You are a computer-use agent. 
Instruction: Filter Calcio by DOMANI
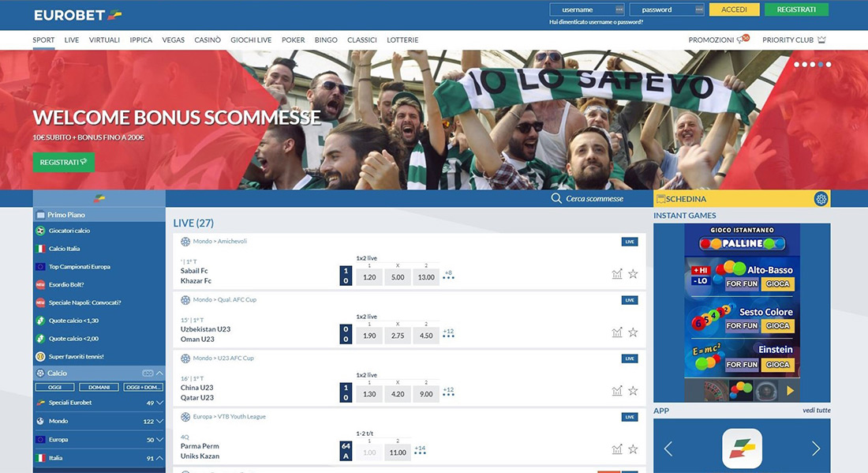click(x=99, y=387)
